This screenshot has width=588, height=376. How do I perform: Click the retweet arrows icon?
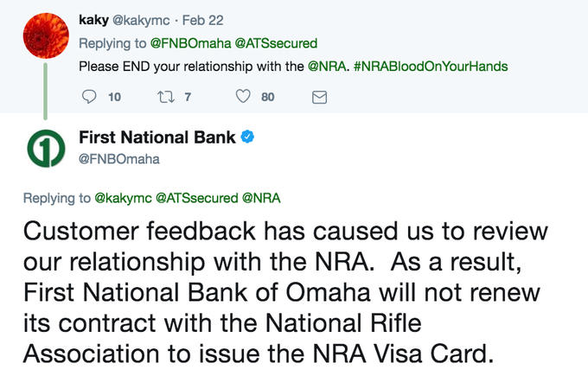coord(165,97)
